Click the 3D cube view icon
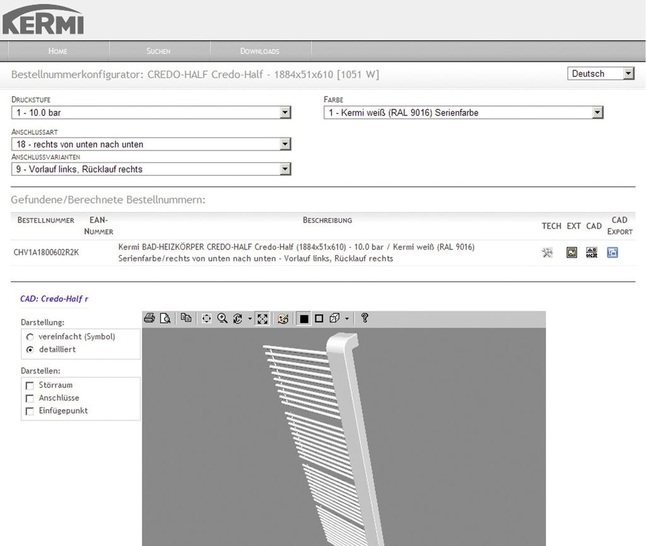 click(335, 318)
